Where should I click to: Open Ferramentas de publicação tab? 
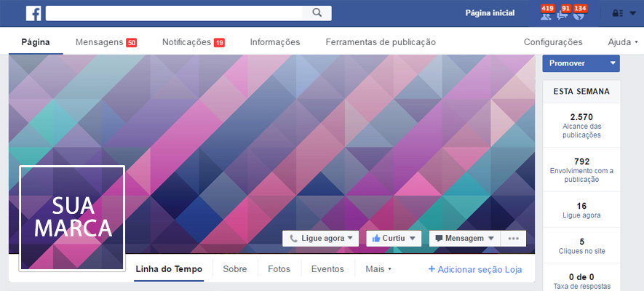381,42
